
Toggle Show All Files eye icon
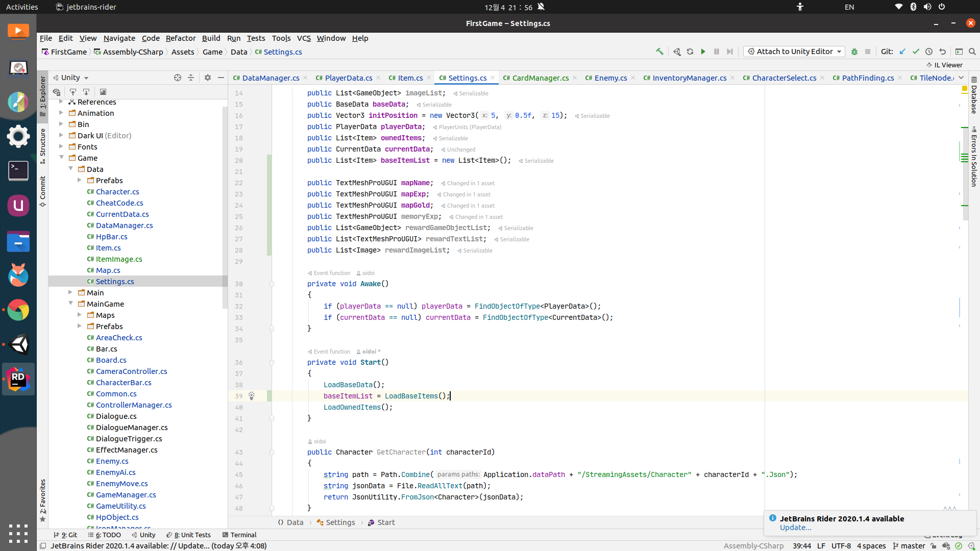57,92
